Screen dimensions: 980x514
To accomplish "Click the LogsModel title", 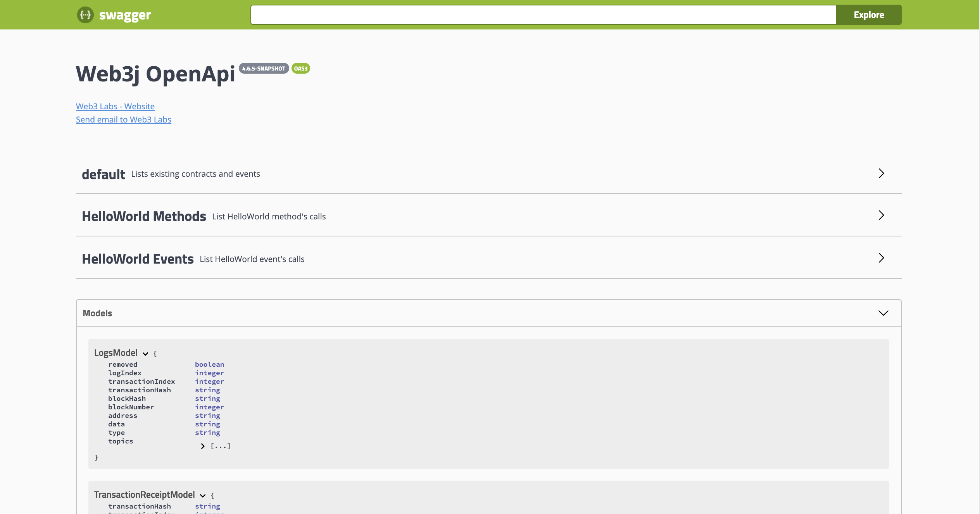I will click(x=116, y=353).
